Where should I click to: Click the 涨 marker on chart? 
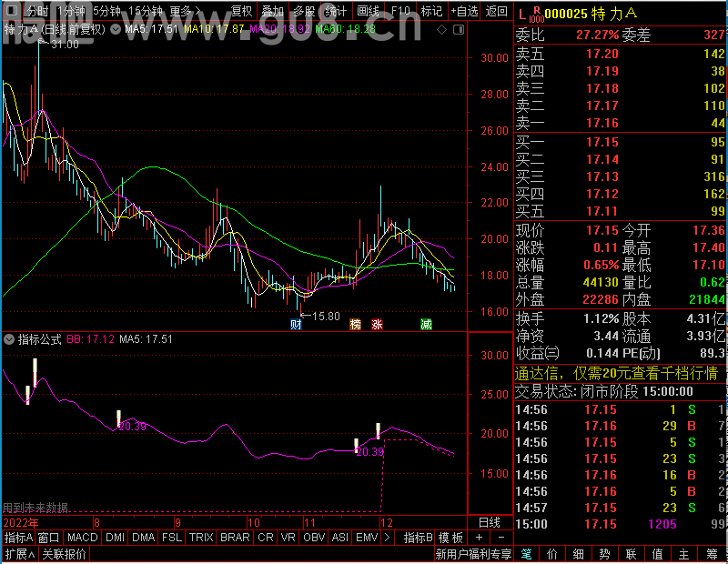click(377, 324)
